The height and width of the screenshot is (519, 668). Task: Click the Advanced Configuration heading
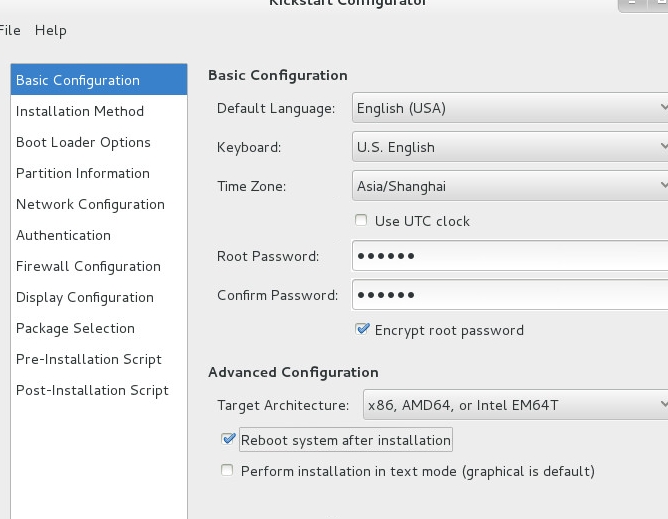[x=293, y=372]
